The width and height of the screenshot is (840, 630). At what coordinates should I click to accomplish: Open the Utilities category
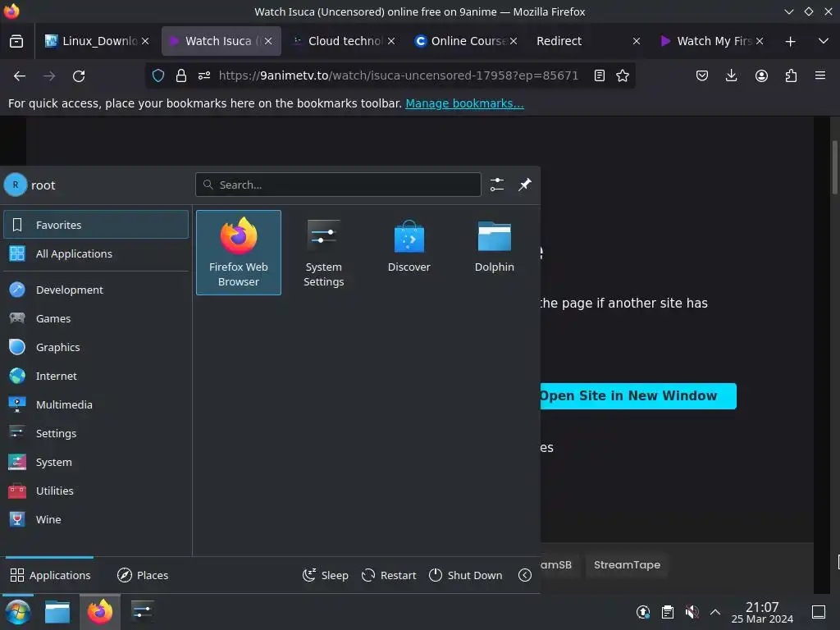(x=96, y=491)
